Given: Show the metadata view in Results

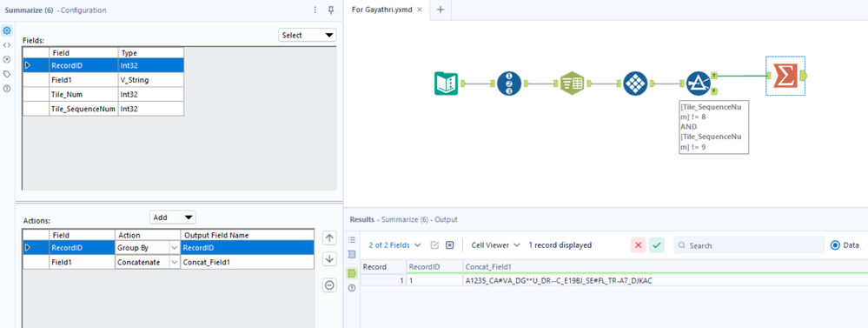Looking at the screenshot, I should [x=352, y=254].
